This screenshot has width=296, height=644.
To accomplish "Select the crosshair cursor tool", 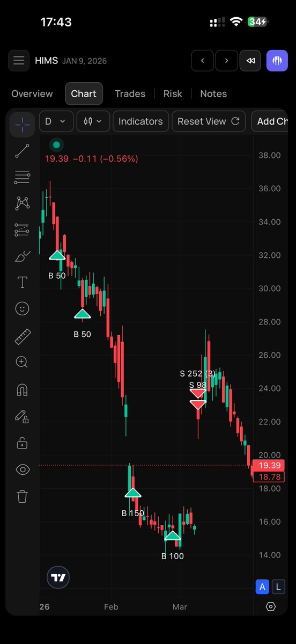I will [x=22, y=124].
